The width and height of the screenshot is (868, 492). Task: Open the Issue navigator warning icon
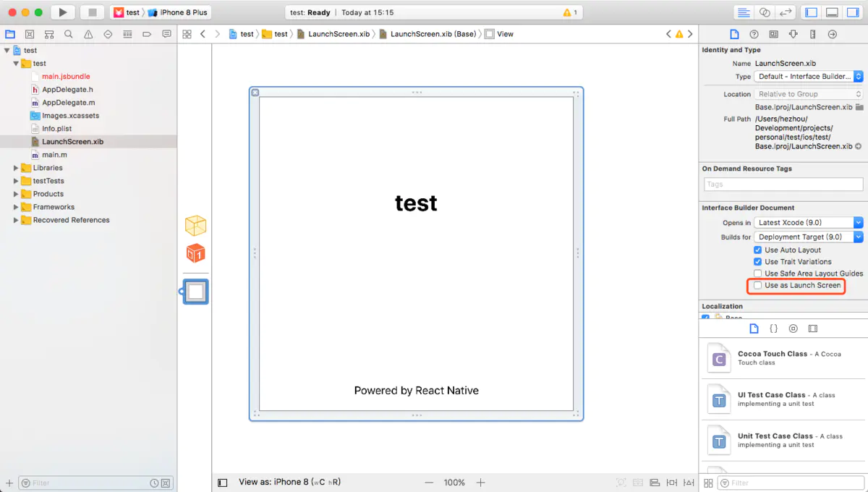coord(88,34)
